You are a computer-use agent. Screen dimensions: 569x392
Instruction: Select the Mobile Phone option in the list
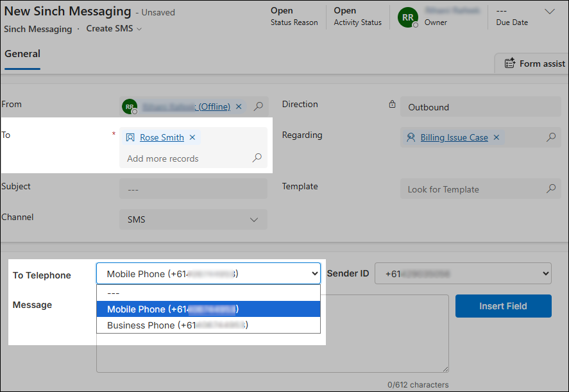[x=208, y=309]
